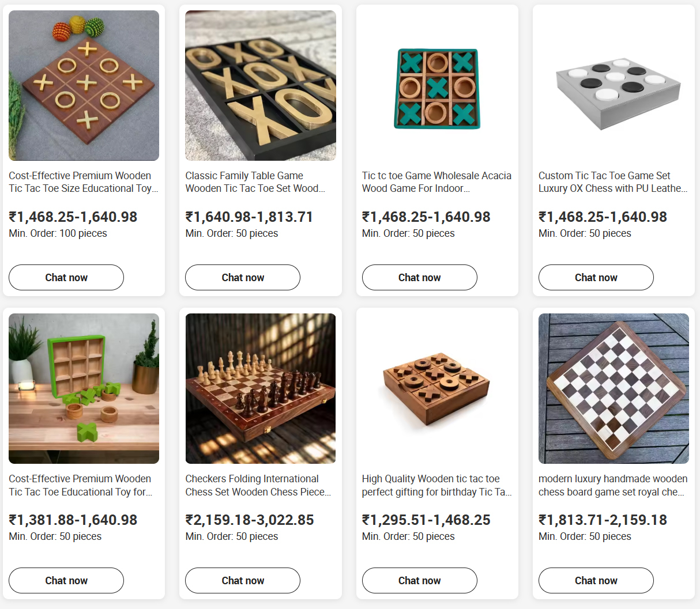Image resolution: width=700 pixels, height=609 pixels.
Task: Open Checkers Folding International Chess Set title
Action: click(258, 485)
